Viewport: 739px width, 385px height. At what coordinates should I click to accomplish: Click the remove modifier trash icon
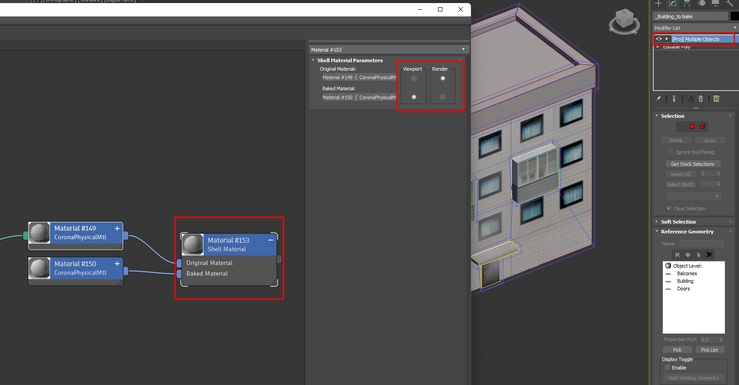pos(701,98)
